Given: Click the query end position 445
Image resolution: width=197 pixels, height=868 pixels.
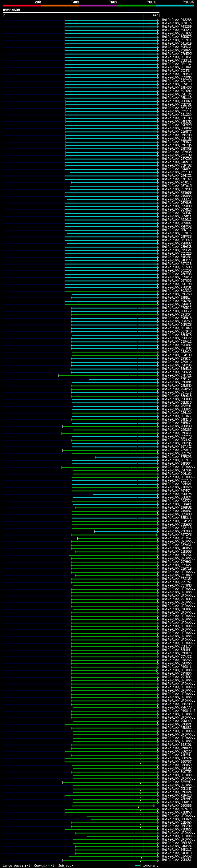Looking at the screenshot, I should pos(155,15).
